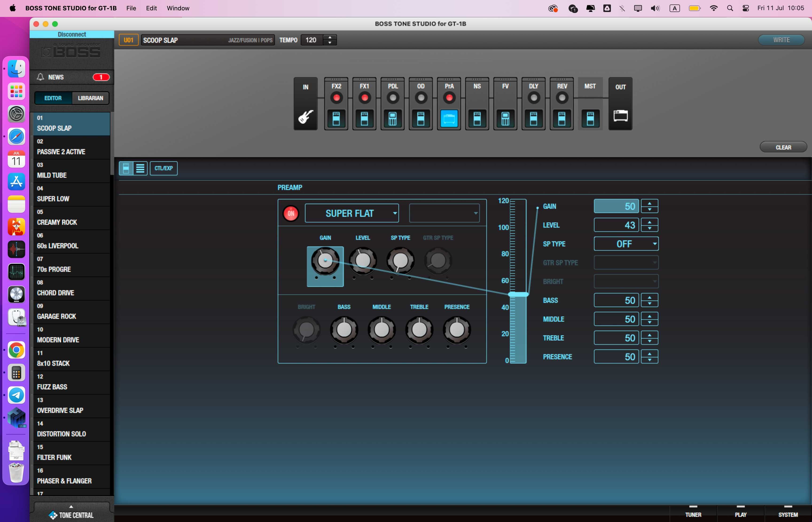Click the patch name field SCOOP SLAP
This screenshot has height=522, width=812.
pos(207,40)
